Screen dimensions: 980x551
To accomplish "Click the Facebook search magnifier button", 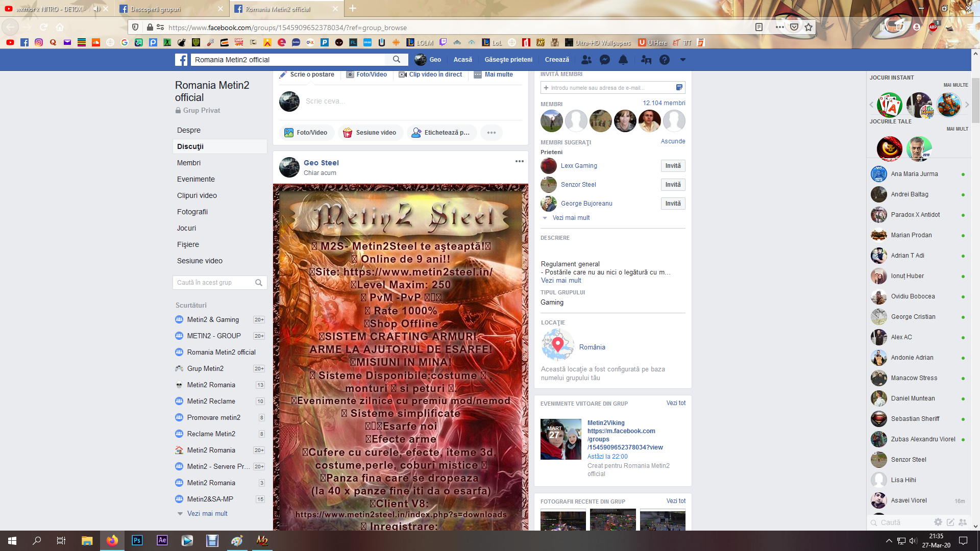I will [x=397, y=60].
